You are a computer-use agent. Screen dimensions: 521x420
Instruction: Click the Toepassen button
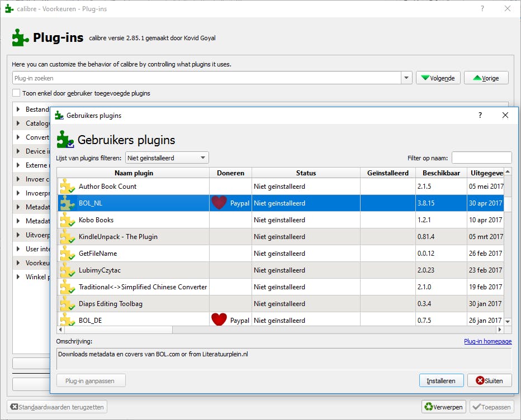coord(492,407)
